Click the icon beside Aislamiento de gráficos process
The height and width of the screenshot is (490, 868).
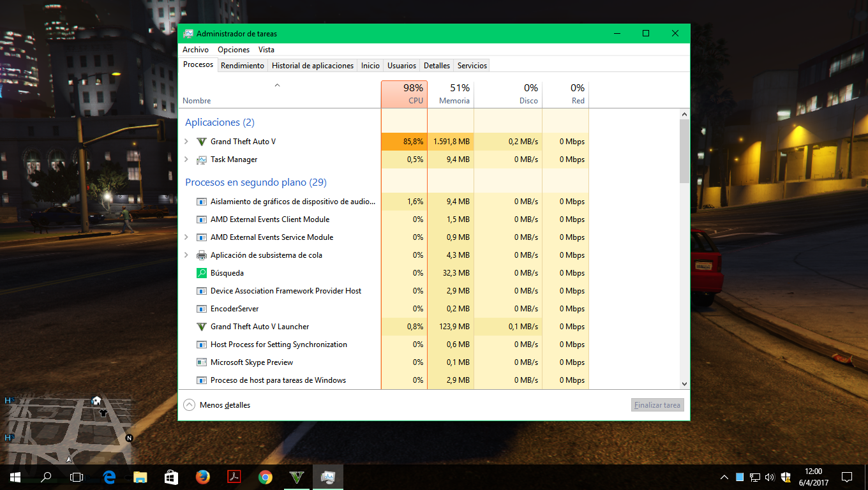pyautogui.click(x=202, y=202)
